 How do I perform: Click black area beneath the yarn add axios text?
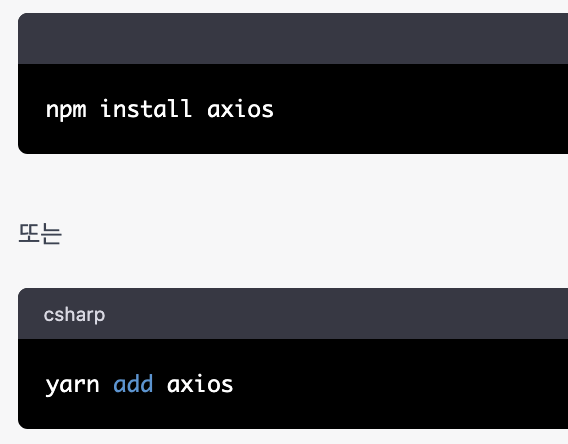pyautogui.click(x=139, y=414)
